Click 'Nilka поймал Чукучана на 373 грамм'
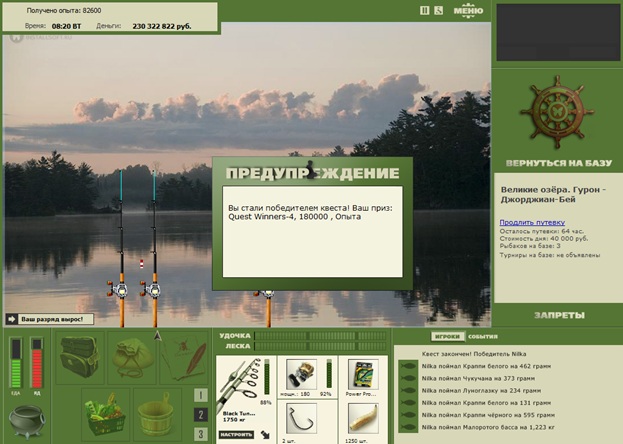This screenshot has width=623, height=444. point(478,378)
